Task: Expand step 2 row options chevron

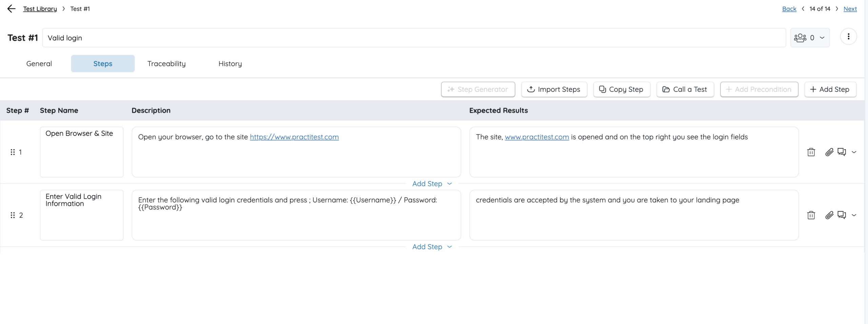Action: (x=854, y=215)
